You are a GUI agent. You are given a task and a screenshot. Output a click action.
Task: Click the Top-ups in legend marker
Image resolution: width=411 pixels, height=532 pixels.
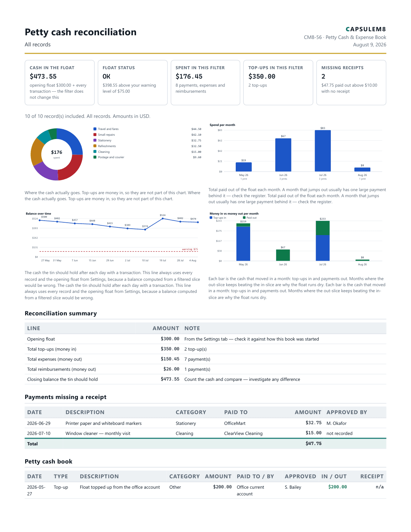(211, 218)
